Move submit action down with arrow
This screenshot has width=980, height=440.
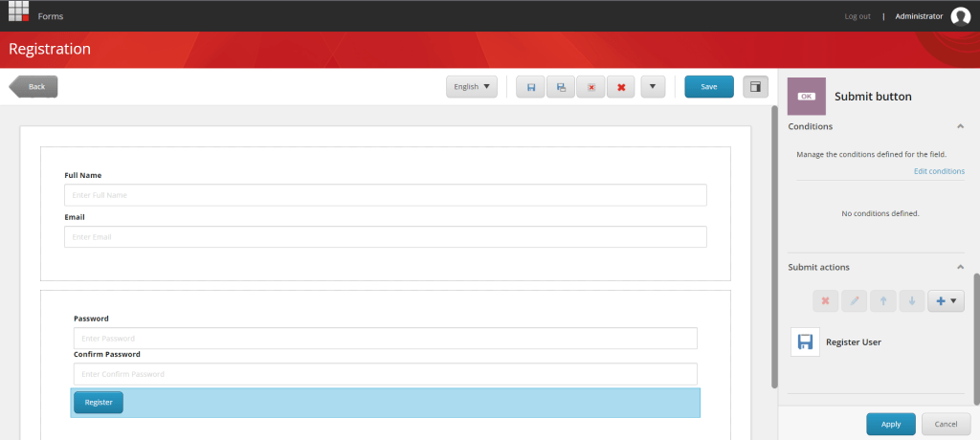(x=912, y=300)
